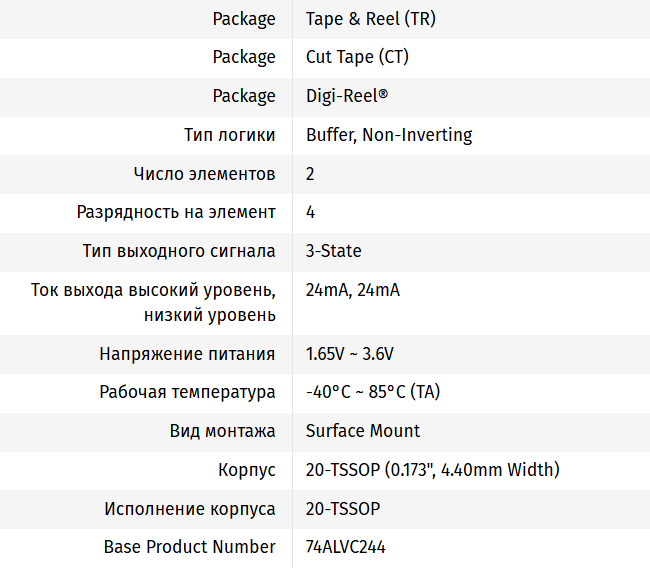This screenshot has width=650, height=568.
Task: Click the "20-TSSOP (0.173", 4.40mm Width)" value
Action: point(433,470)
